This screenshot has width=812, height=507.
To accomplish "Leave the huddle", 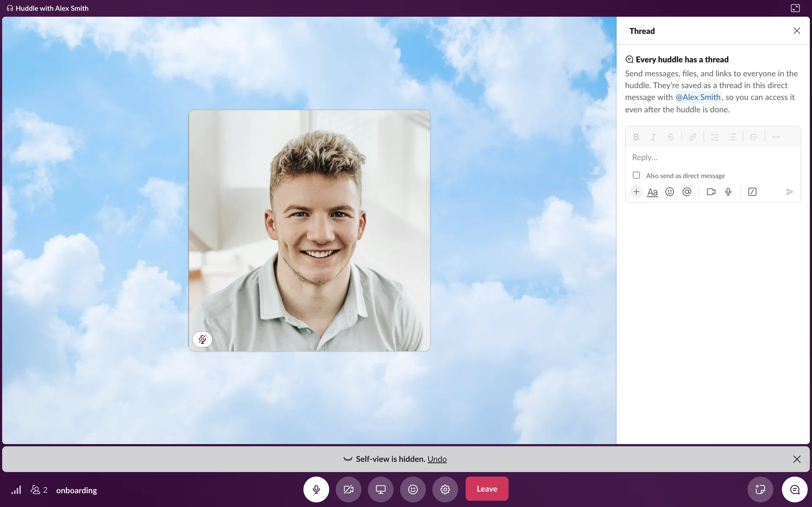I will [487, 489].
